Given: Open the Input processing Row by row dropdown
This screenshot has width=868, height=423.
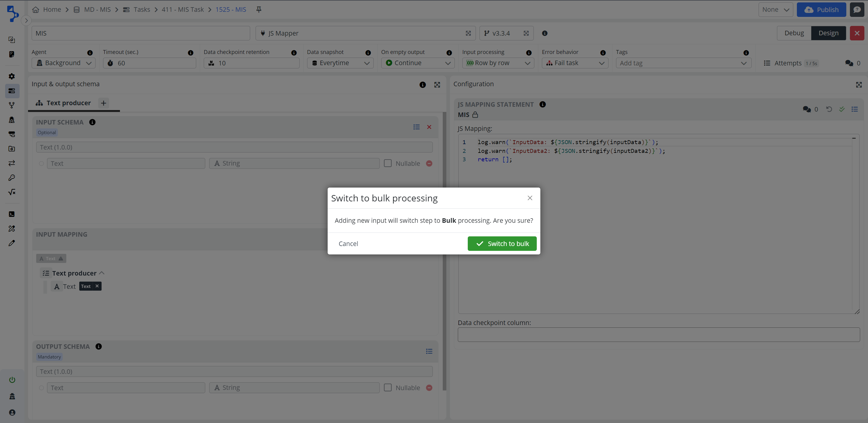Looking at the screenshot, I should [x=498, y=63].
